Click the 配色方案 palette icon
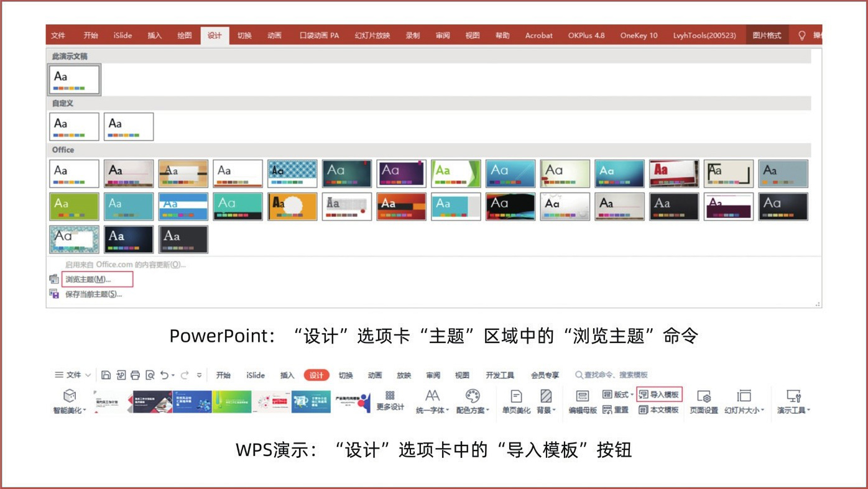The image size is (868, 489). click(x=473, y=396)
